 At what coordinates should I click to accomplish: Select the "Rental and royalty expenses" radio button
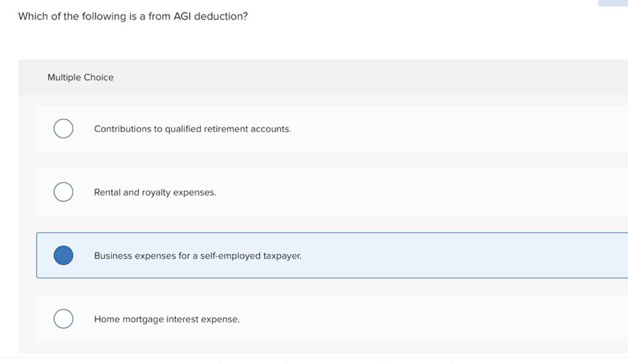click(x=63, y=192)
